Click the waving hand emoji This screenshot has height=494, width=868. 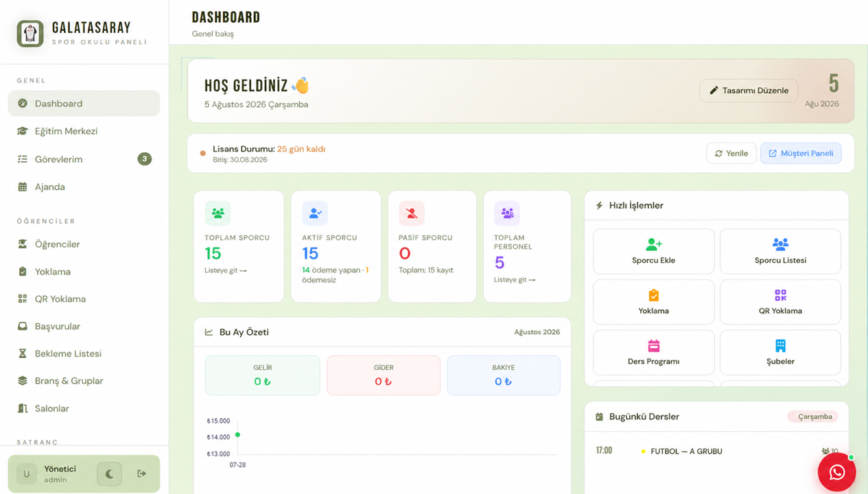[301, 86]
